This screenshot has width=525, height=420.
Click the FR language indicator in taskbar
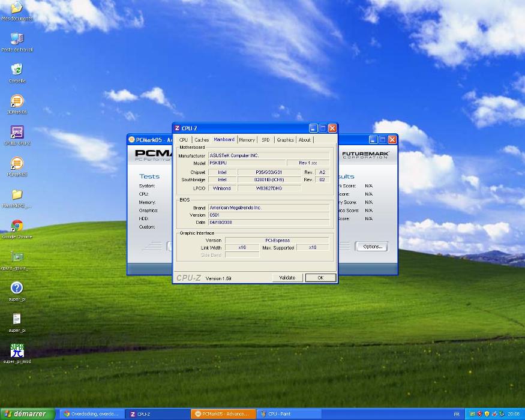coord(457,414)
